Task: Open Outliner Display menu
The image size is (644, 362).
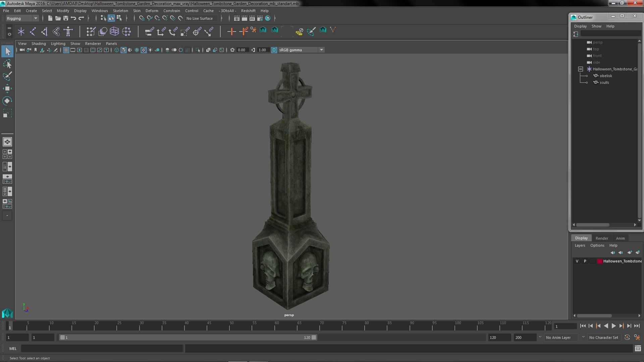Action: click(580, 26)
